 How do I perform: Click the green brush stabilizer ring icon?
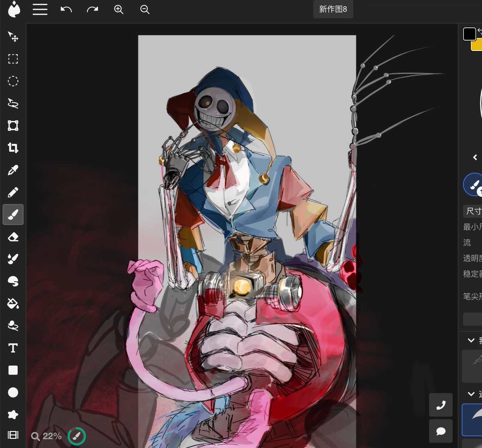tap(76, 436)
